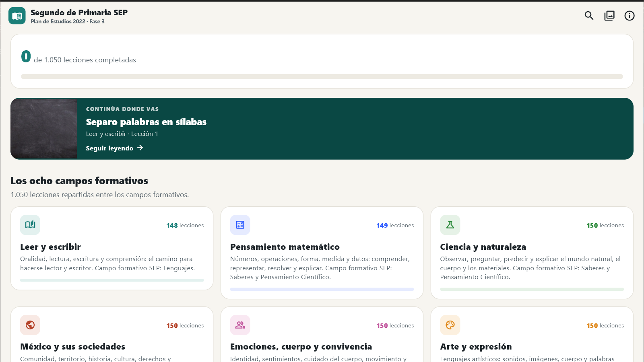Click the Leer y escribir progress bar

pos(112,280)
